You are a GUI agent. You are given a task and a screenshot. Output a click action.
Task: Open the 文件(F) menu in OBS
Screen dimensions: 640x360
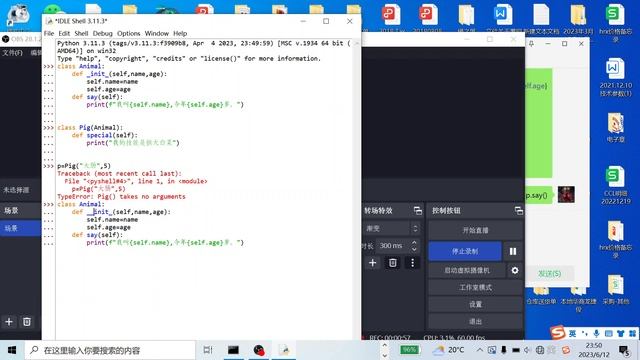13,53
